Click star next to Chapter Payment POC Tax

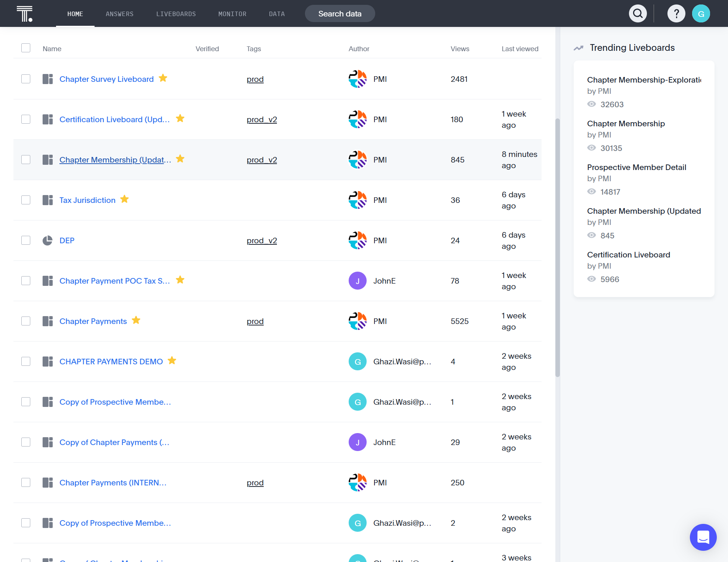click(x=180, y=280)
